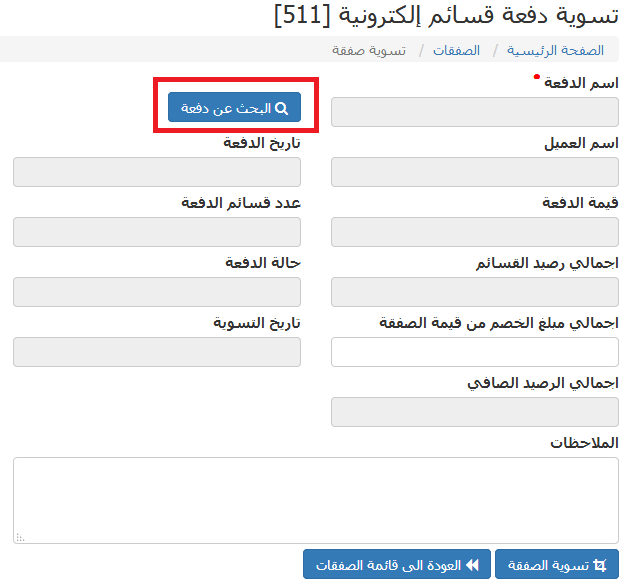Screen dimensions: 632x586
Task: Focus the تاريخ التسوية input field
Action: pos(157,352)
